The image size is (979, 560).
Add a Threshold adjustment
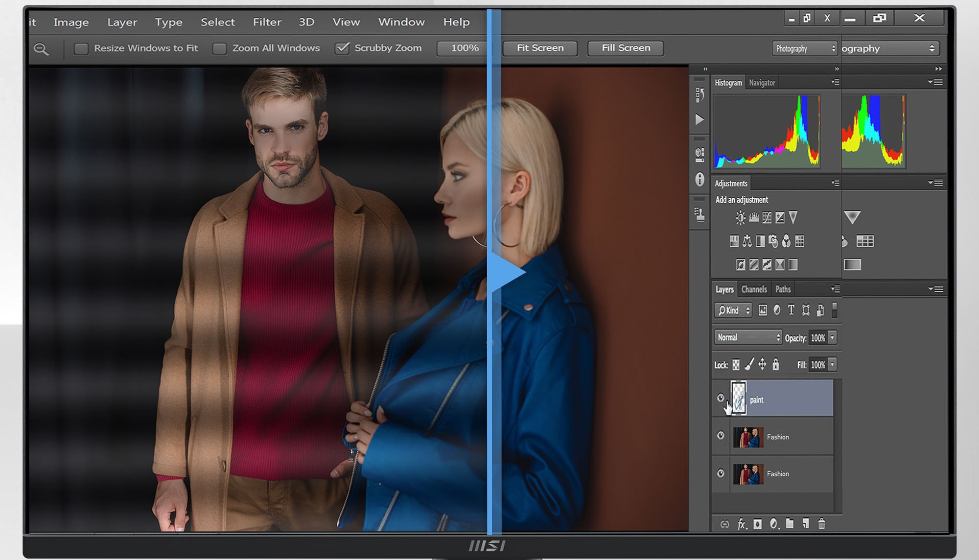(767, 265)
